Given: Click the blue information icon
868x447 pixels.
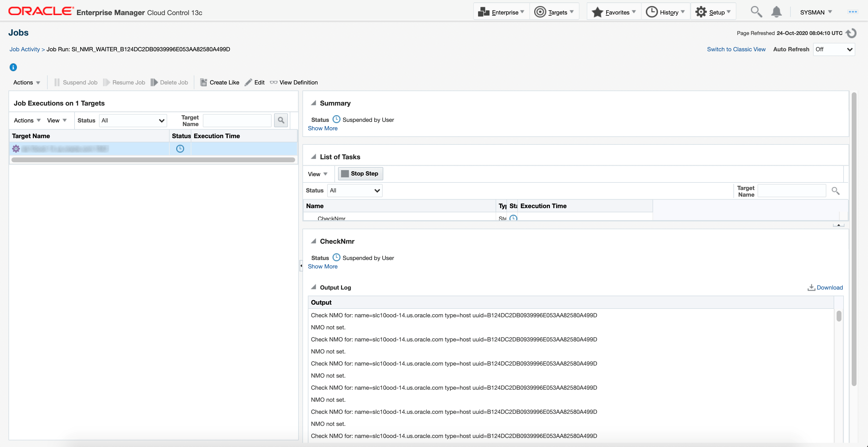Looking at the screenshot, I should click(13, 67).
